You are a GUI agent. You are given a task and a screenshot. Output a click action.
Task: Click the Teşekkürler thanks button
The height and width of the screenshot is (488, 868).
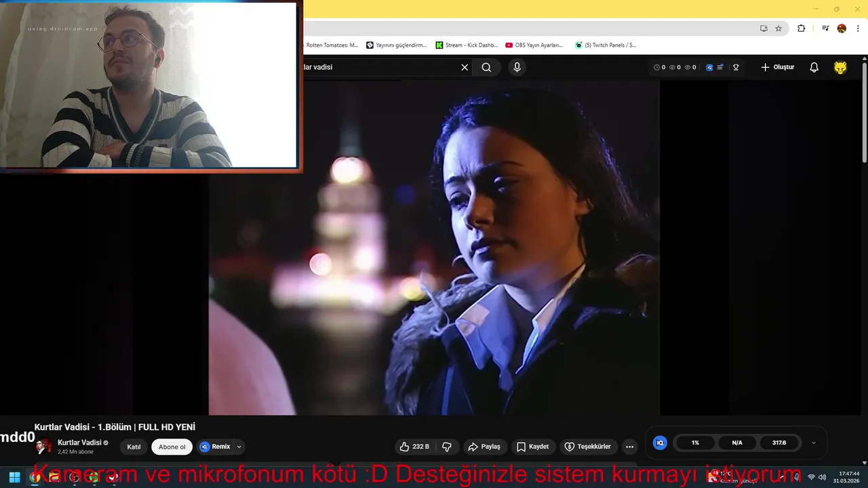588,447
